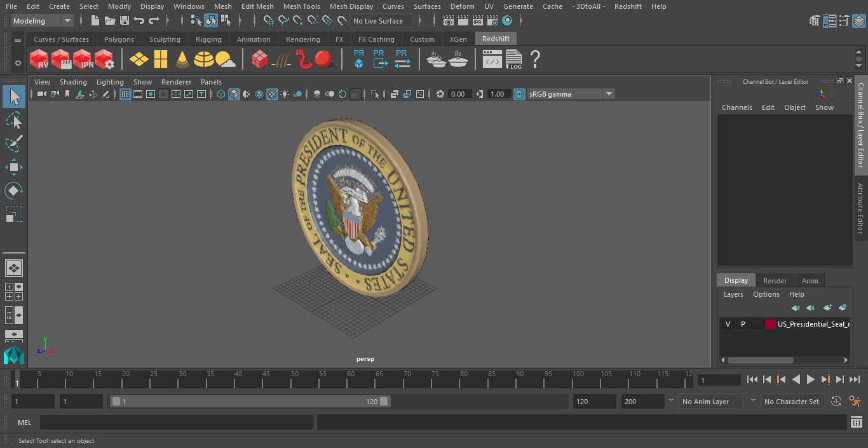
Task: Open the viewport Shading menu
Action: click(x=73, y=82)
